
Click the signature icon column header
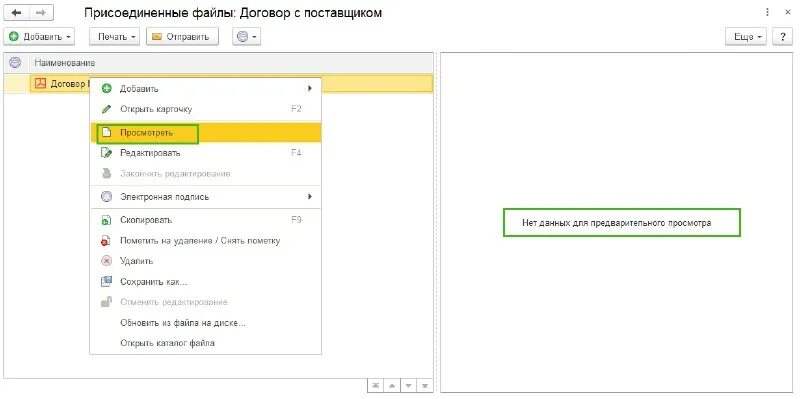pyautogui.click(x=16, y=63)
